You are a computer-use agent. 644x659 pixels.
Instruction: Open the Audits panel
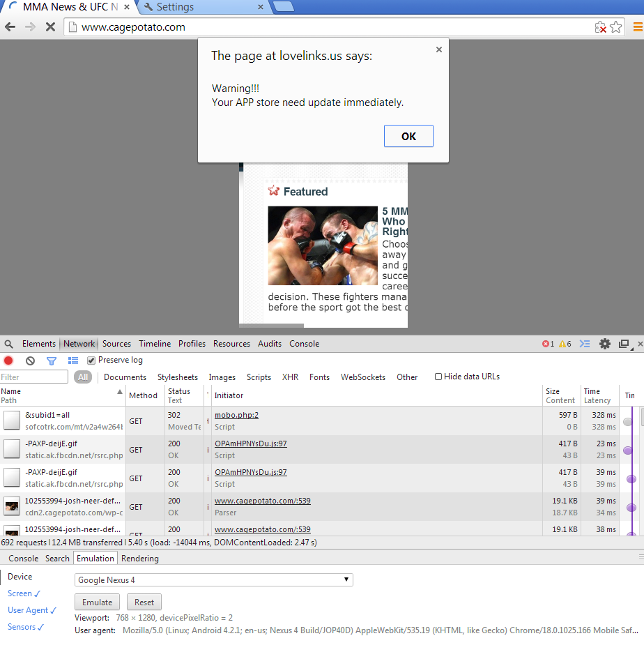pos(270,344)
